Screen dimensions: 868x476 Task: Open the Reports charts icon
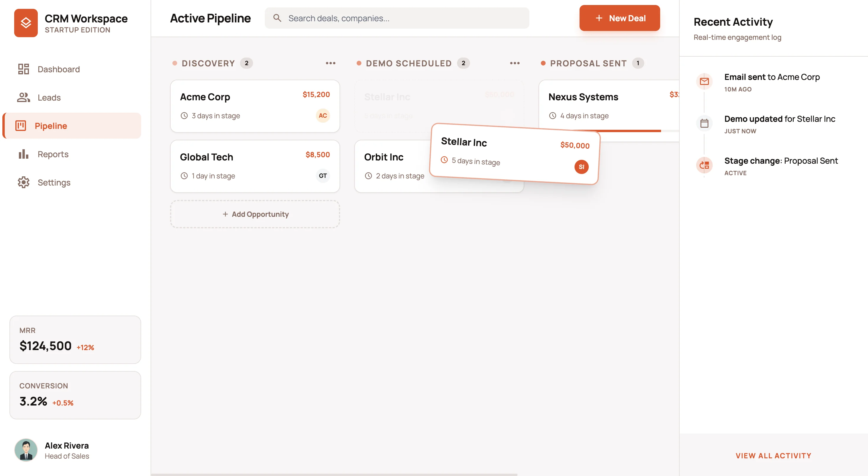pyautogui.click(x=23, y=154)
